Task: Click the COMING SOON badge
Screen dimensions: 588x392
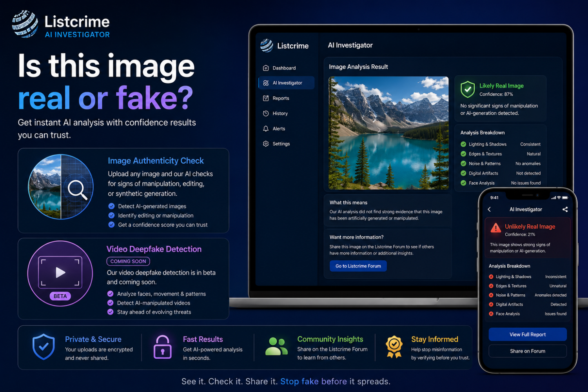Action: click(x=128, y=261)
